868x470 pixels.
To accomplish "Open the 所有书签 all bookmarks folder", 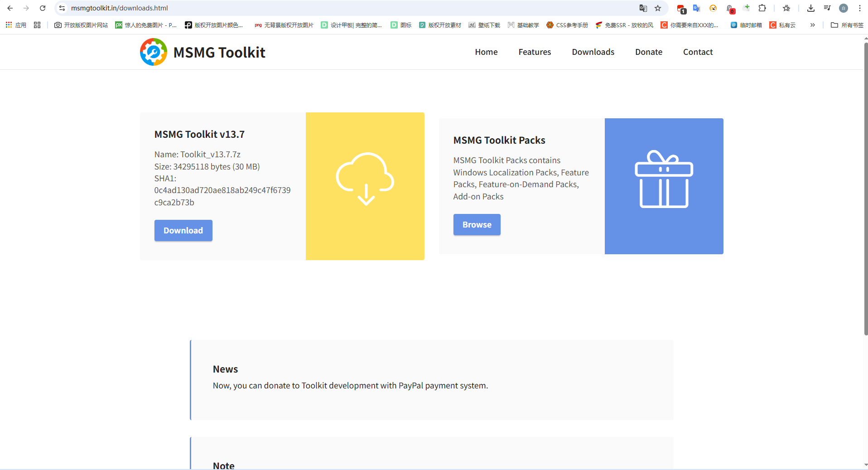I will (x=847, y=25).
